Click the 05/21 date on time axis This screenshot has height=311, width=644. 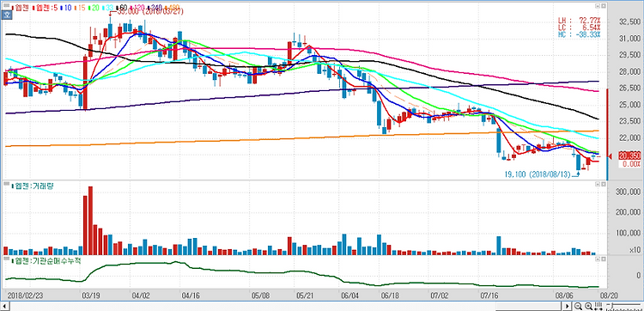tap(304, 296)
